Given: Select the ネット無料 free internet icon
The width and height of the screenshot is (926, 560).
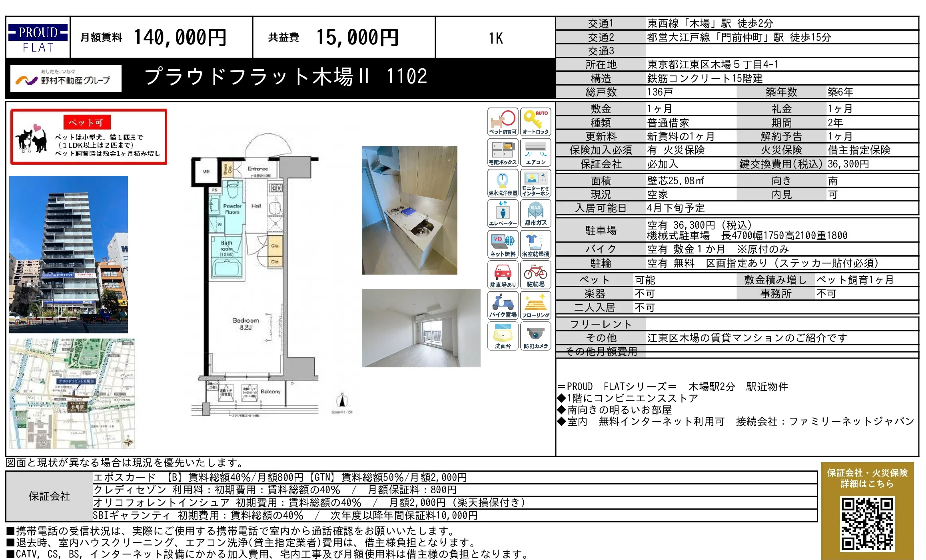Looking at the screenshot, I should click(x=502, y=244).
